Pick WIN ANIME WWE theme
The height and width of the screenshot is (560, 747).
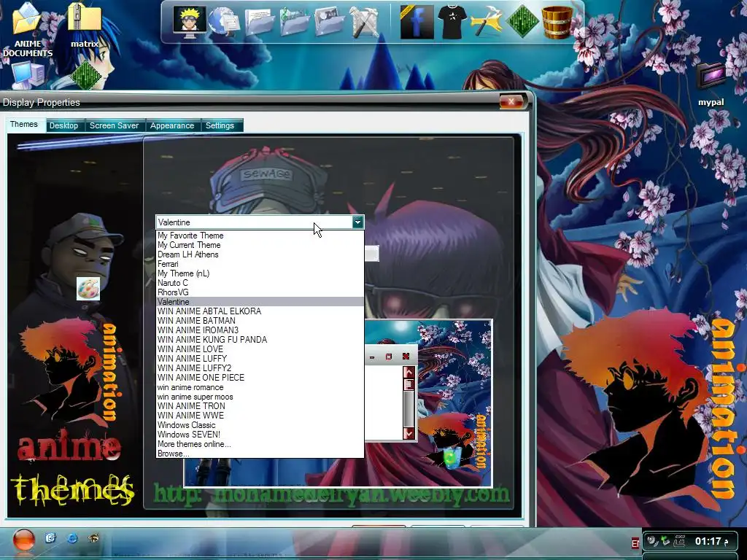pyautogui.click(x=260, y=416)
